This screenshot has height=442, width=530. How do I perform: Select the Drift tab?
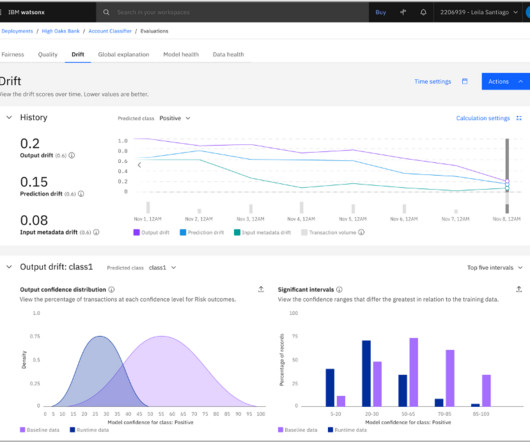coord(78,54)
